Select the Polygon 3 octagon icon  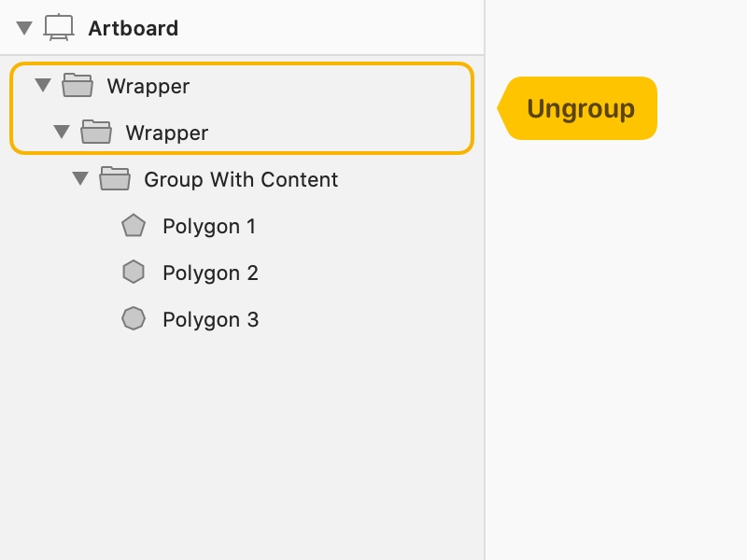point(134,318)
